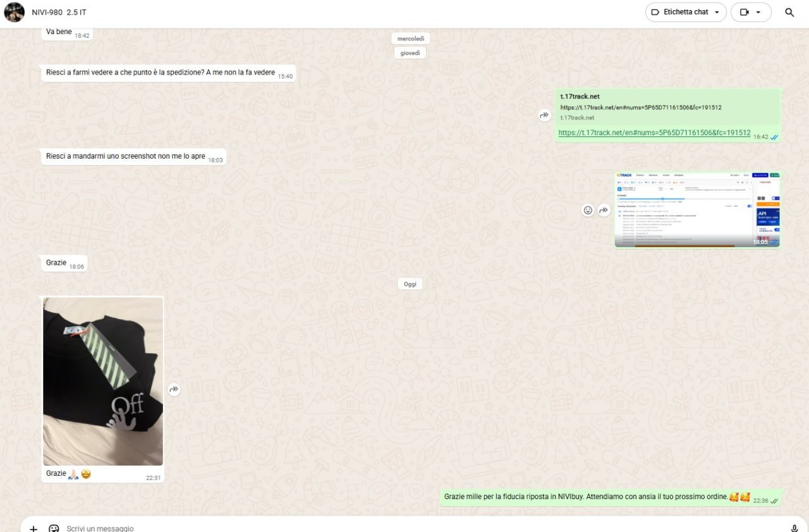Screen dimensions: 809x532
Task: Record a voice message with the microphone
Action: (794, 528)
